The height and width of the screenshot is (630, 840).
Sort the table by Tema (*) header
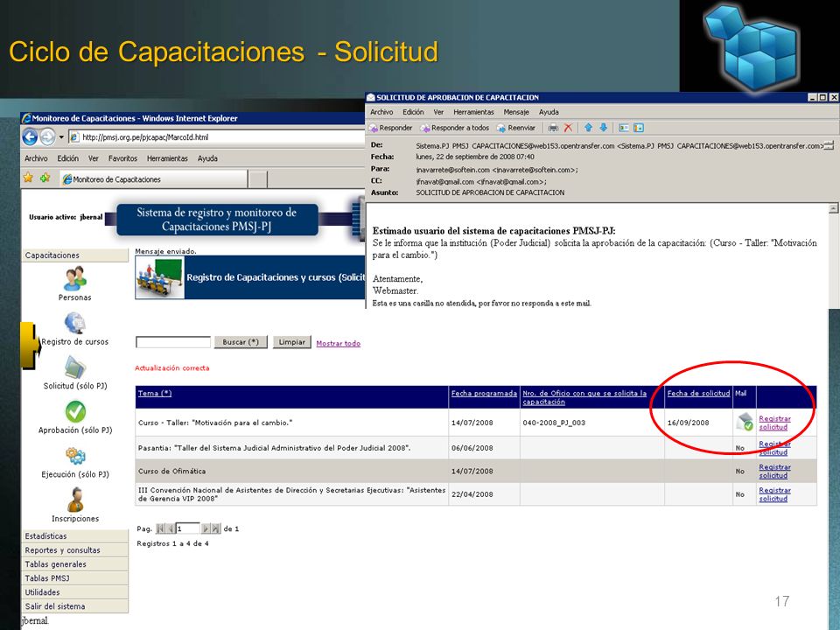tap(155, 393)
